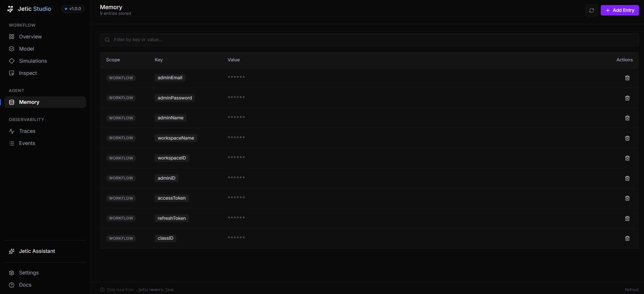Click the .jetic/memory.json path text
Image resolution: width=644 pixels, height=294 pixels.
[155, 290]
